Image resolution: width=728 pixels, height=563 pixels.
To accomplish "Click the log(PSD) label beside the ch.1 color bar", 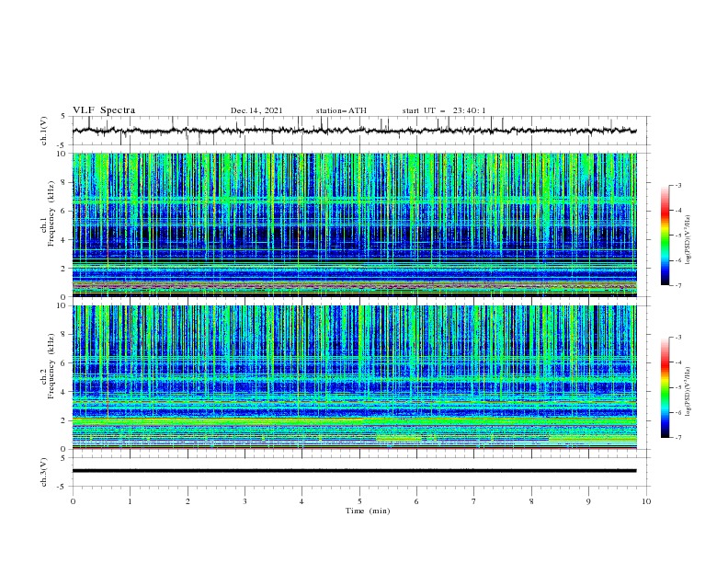I will point(688,240).
